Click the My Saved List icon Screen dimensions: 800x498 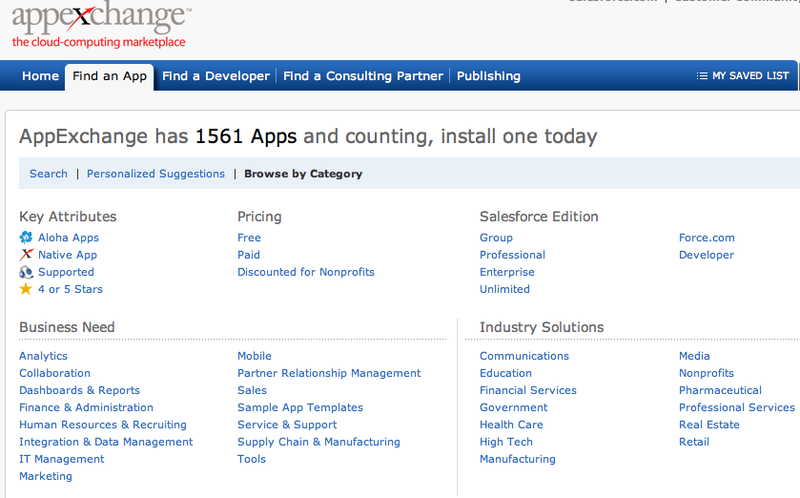[702, 76]
